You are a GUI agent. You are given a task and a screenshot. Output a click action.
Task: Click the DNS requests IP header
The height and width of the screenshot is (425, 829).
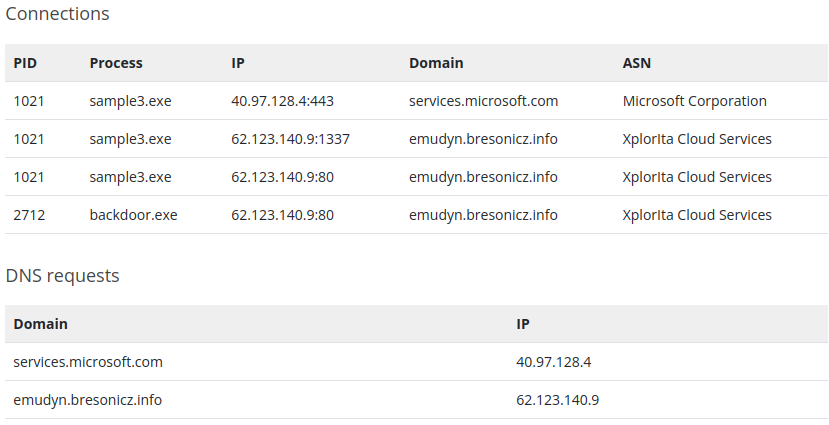point(523,324)
